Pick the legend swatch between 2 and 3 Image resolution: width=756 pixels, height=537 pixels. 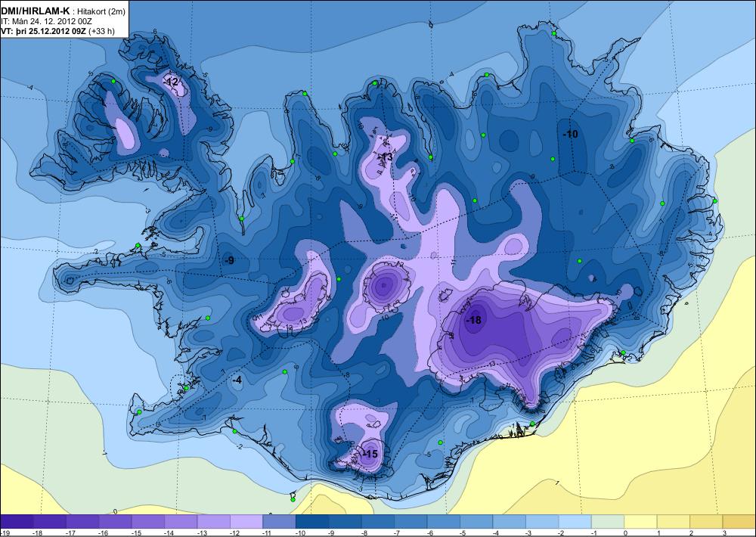[706, 521]
